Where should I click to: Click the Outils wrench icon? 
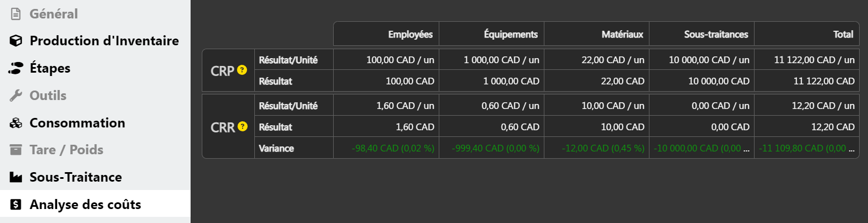pyautogui.click(x=16, y=96)
